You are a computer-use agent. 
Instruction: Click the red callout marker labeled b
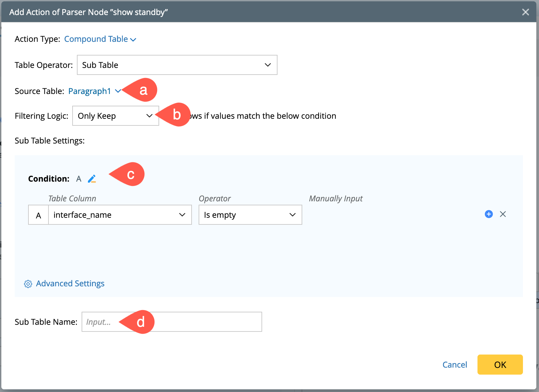coord(176,115)
